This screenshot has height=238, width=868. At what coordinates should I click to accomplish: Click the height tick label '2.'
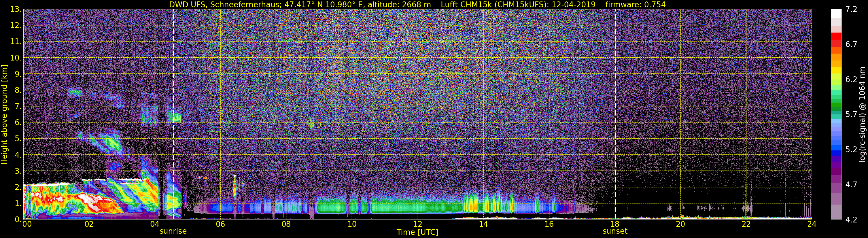18,187
